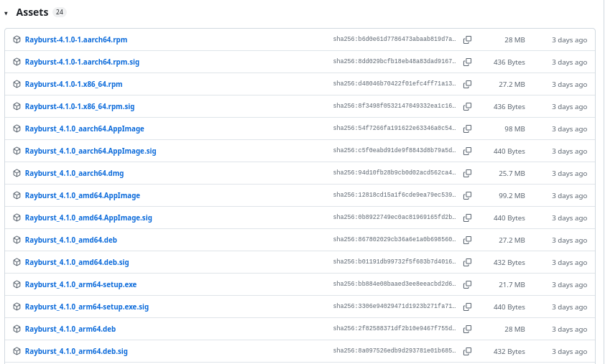
Task: Download Rayburst_4.1.0_amd64.deb
Action: (x=71, y=240)
